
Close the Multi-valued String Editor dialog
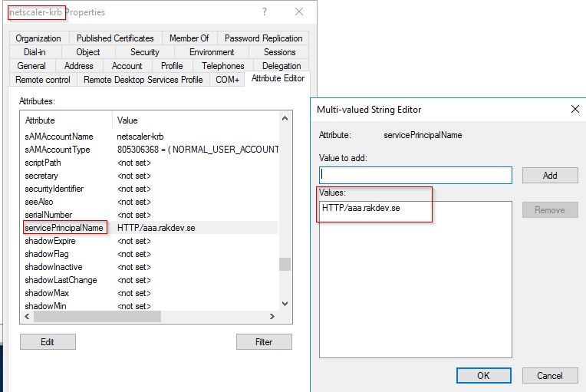pos(574,110)
